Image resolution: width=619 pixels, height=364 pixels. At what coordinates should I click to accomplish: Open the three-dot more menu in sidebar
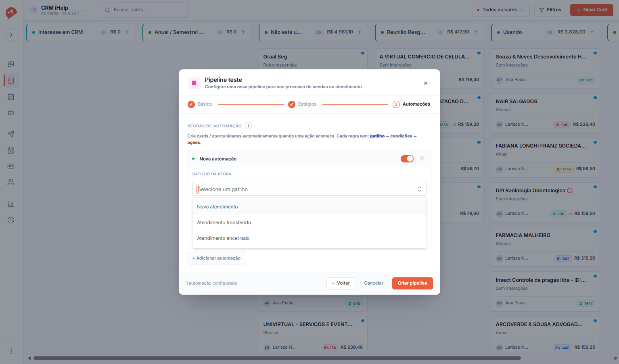click(11, 351)
